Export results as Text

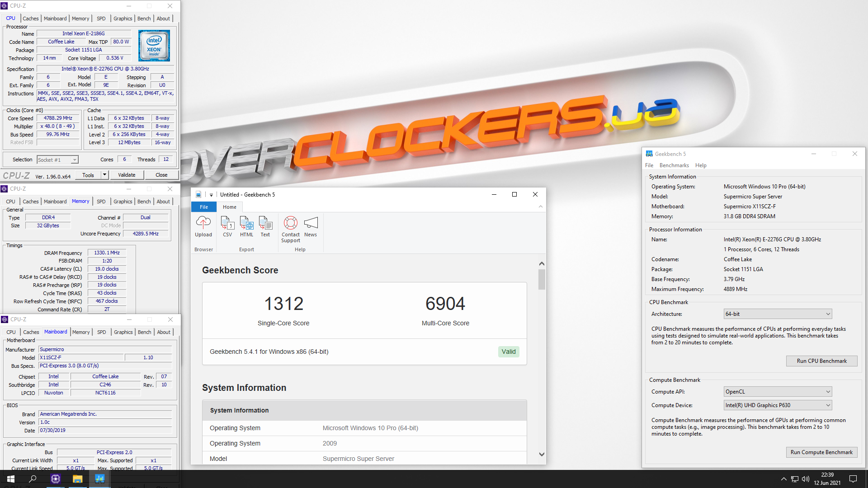tap(265, 226)
